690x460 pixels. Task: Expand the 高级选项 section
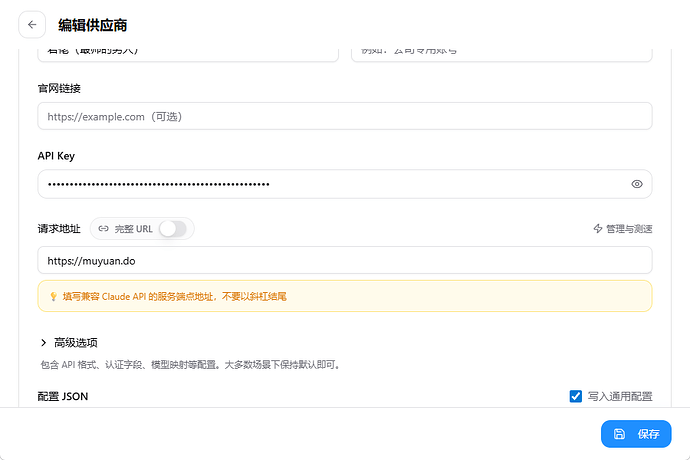tap(69, 343)
